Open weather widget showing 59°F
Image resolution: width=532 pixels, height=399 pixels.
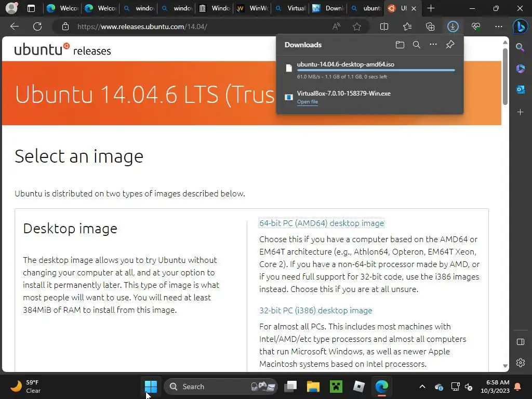tap(25, 387)
